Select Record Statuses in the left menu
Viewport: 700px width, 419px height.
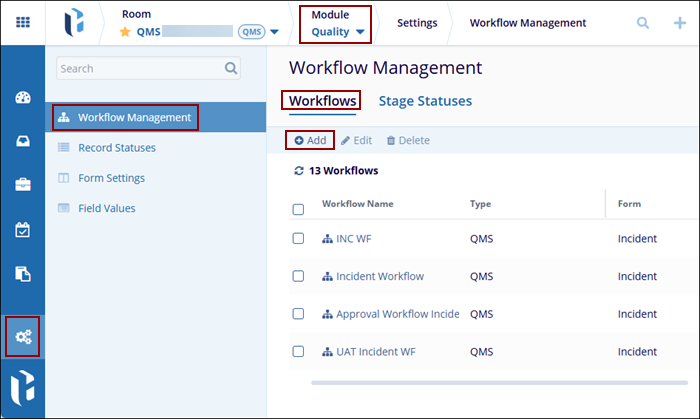(116, 148)
